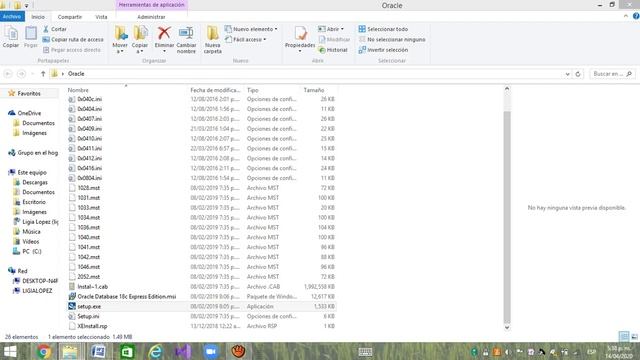Click Copiar ruta de acceso
The image size is (640, 360).
tap(73, 40)
